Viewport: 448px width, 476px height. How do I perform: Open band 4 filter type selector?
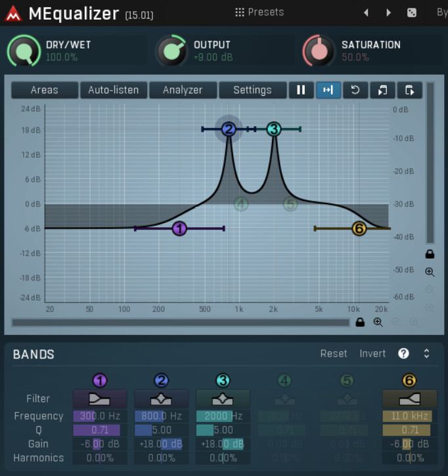coord(284,399)
